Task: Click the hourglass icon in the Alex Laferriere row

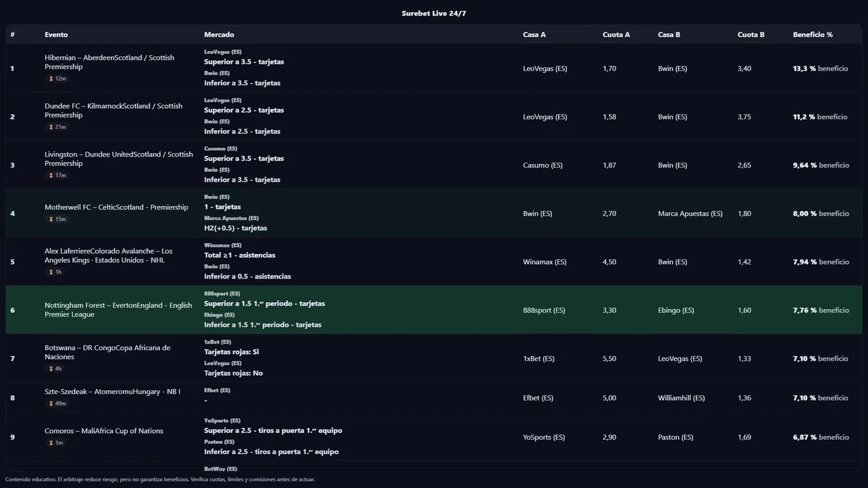Action: point(51,272)
